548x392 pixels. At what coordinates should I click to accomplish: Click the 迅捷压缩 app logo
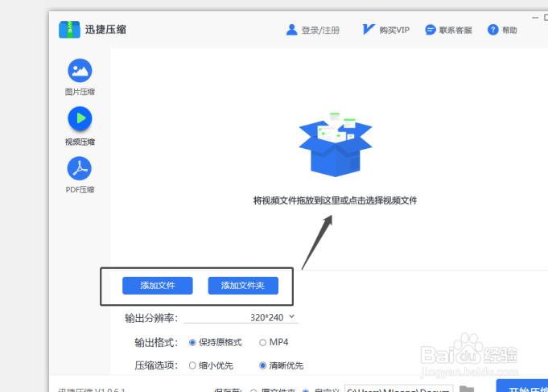coord(69,29)
